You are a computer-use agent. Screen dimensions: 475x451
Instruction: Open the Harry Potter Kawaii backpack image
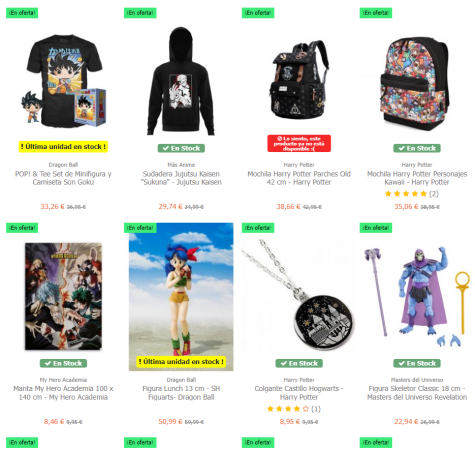417,80
